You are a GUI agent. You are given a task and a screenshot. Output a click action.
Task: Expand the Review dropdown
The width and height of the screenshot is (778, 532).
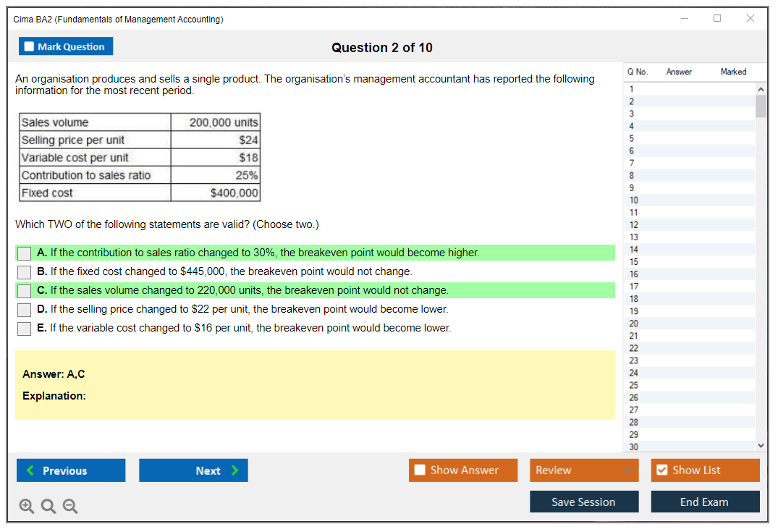pos(627,470)
